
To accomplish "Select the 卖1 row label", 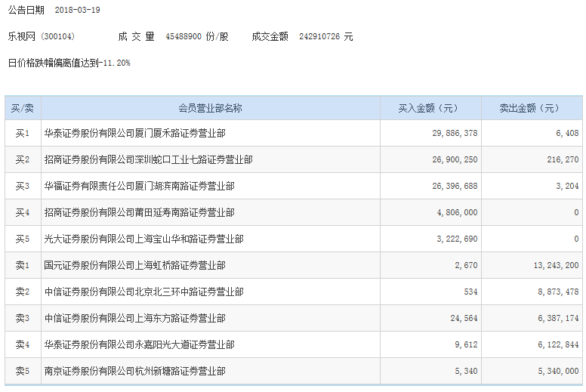I will [23, 265].
